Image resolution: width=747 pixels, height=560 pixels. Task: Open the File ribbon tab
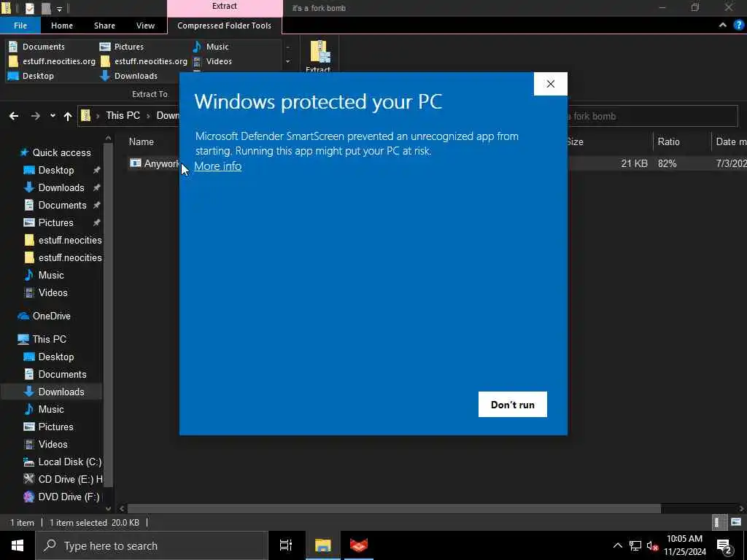tap(20, 26)
